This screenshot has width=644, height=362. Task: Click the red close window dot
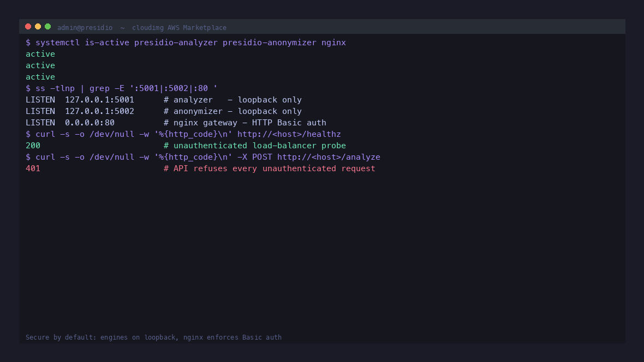point(28,27)
